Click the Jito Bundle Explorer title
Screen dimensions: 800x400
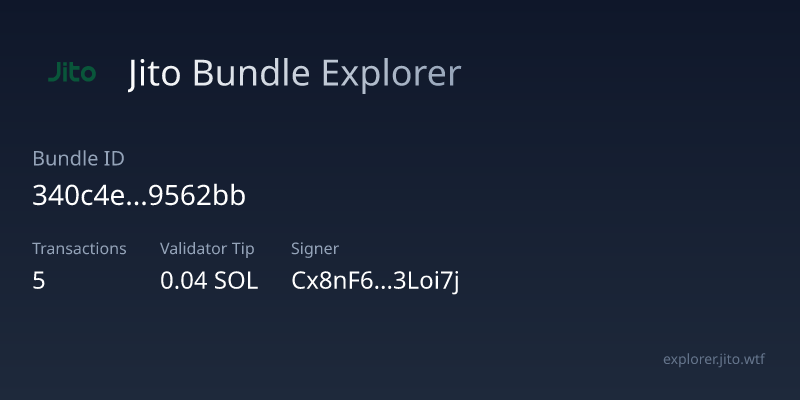pyautogui.click(x=294, y=74)
